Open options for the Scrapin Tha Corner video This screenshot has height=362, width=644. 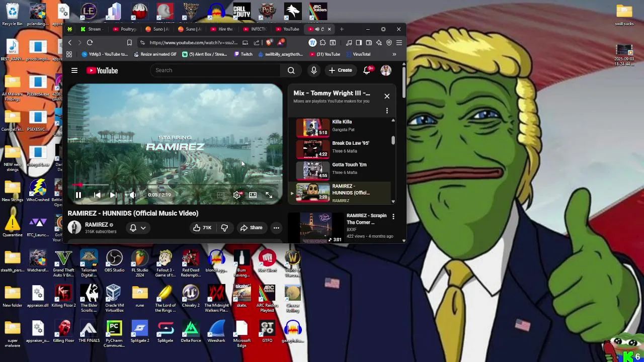(x=393, y=216)
